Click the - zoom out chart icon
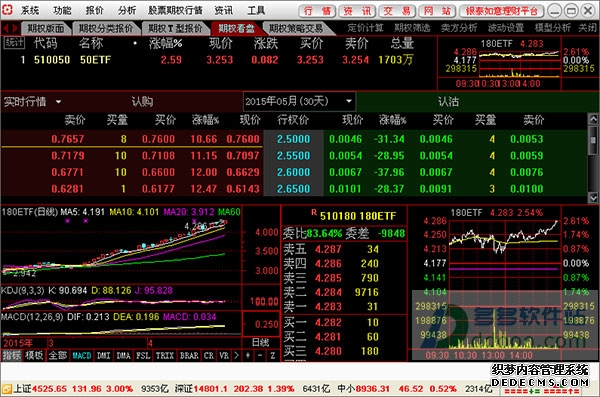Viewport: 600px width, 397px height. click(260, 356)
